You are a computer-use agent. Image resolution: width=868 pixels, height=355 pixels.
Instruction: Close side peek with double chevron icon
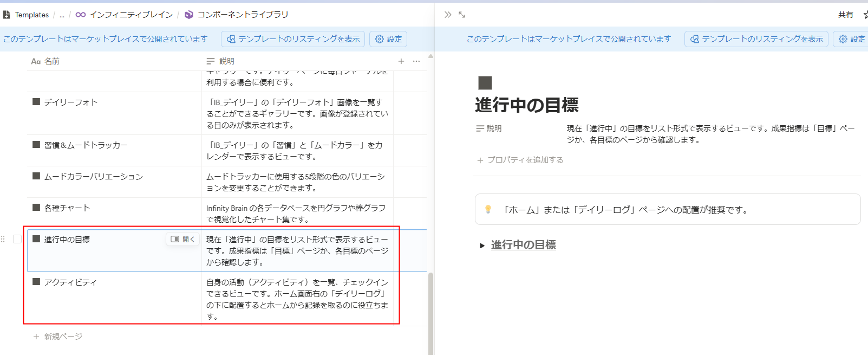448,15
